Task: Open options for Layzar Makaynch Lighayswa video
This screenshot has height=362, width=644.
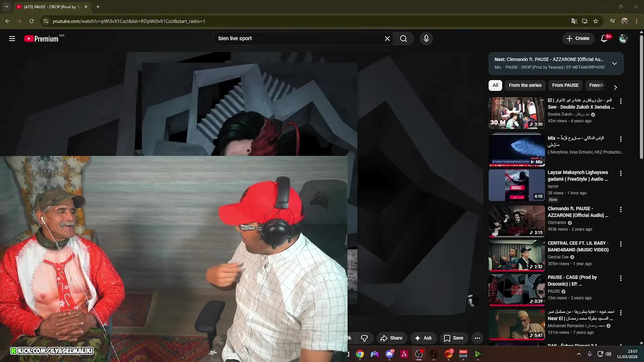Action: pyautogui.click(x=620, y=173)
